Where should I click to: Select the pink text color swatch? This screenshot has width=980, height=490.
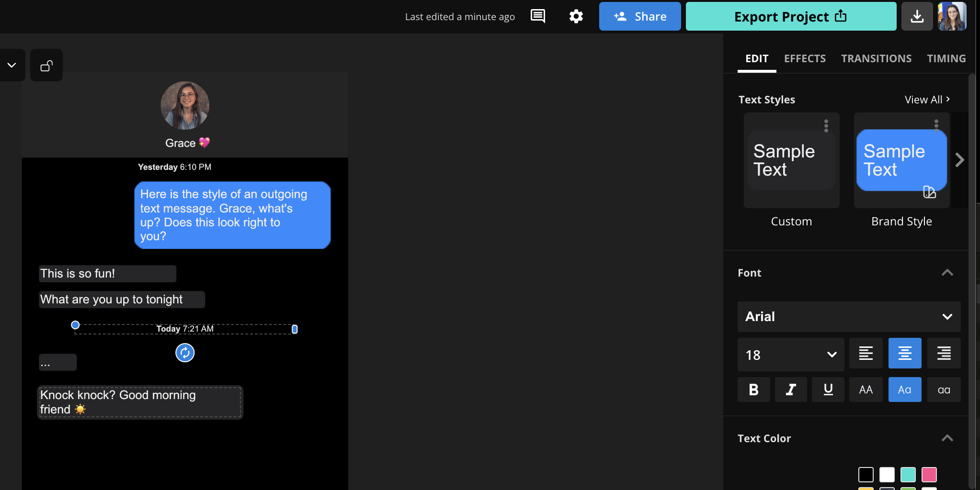(x=929, y=475)
